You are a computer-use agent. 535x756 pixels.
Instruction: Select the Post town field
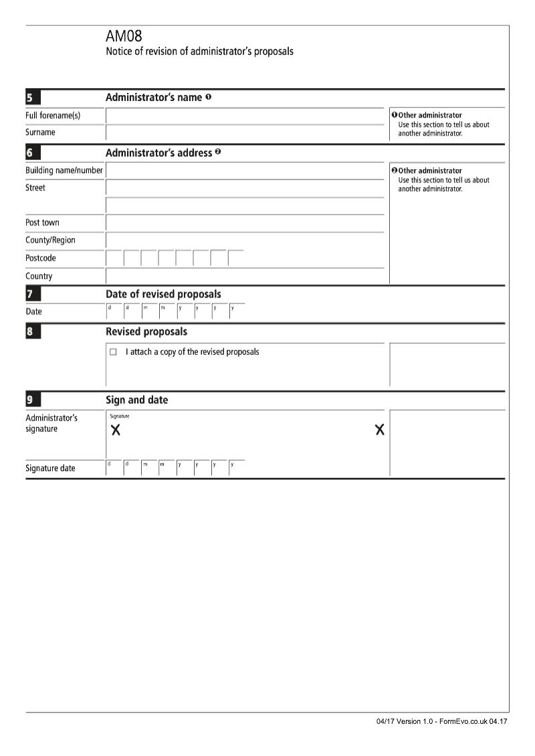[x=245, y=223]
